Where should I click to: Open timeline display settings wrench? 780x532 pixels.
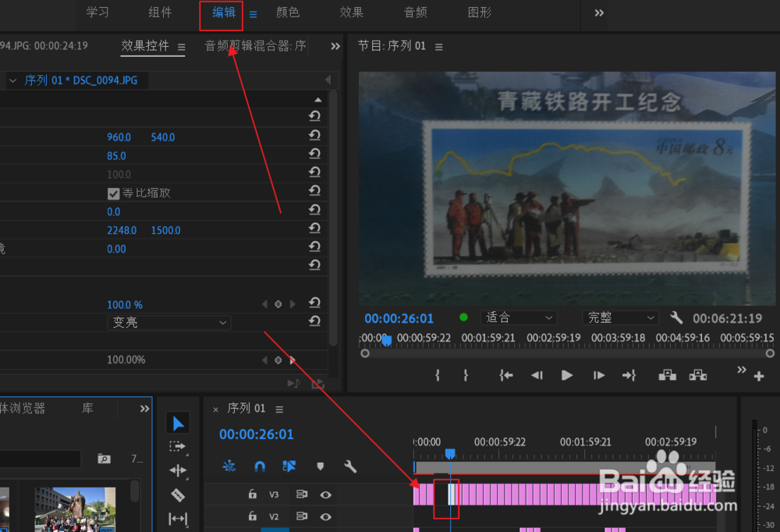tap(350, 466)
